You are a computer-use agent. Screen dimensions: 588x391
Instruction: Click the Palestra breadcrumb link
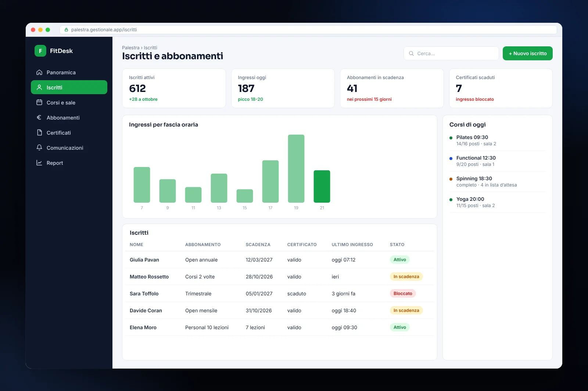(x=131, y=48)
